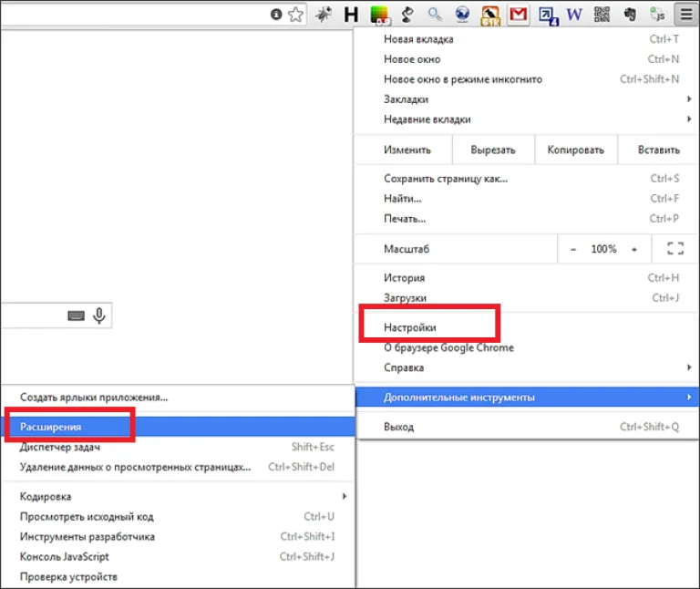Select Новое окно menu item
The image size is (700, 589).
[x=527, y=59]
